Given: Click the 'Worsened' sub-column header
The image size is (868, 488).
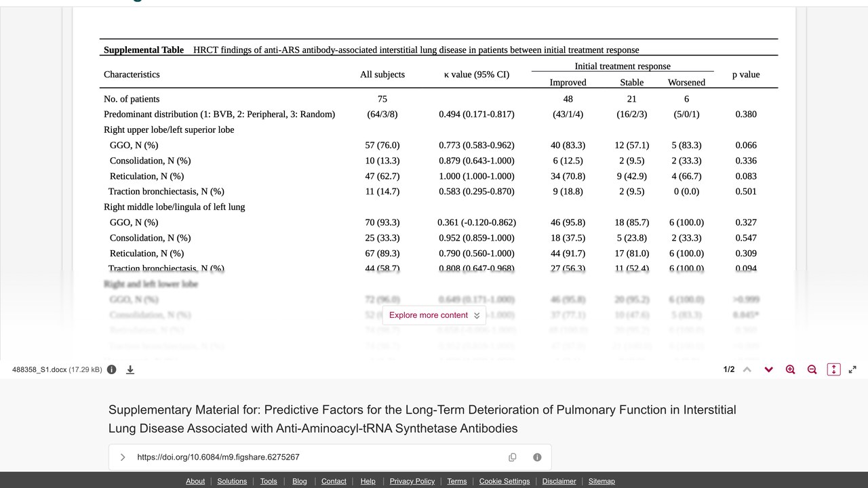Looking at the screenshot, I should [x=687, y=83].
